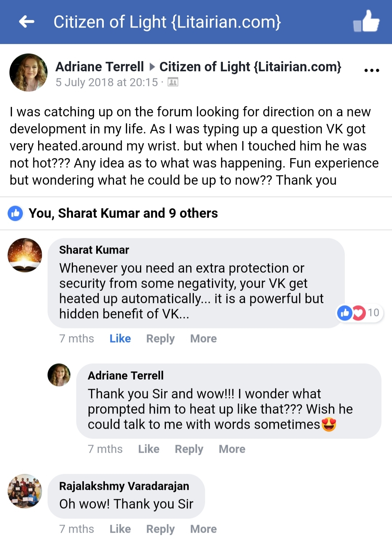Tap the blue like reaction icon under post

tap(15, 213)
